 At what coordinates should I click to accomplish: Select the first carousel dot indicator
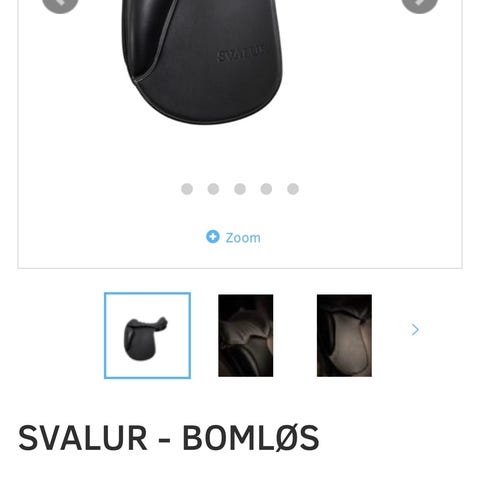[187, 189]
